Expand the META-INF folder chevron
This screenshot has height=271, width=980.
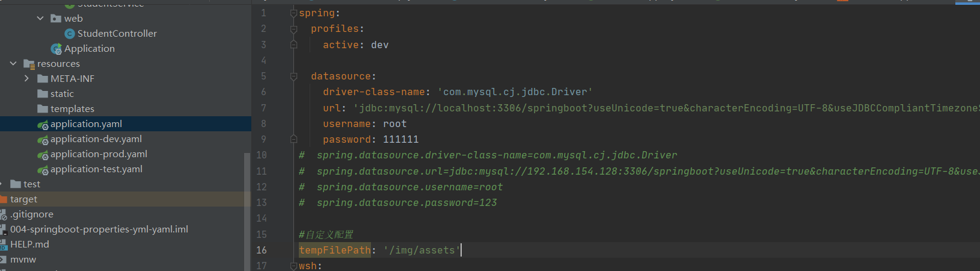click(26, 78)
